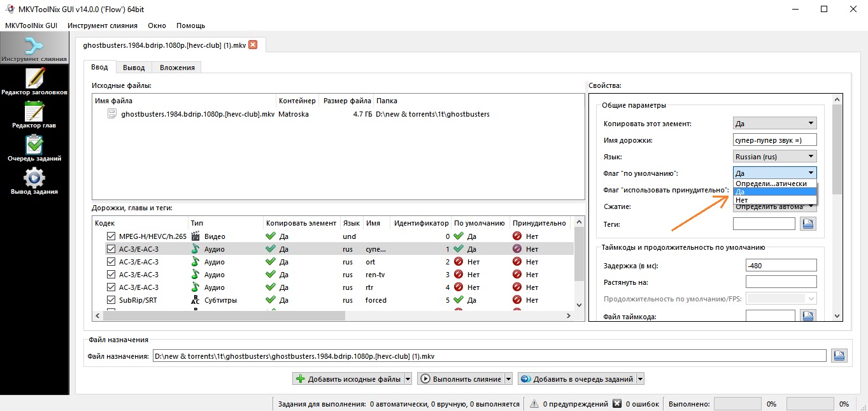
Task: Click the audio note icon in ren-tv row
Action: pyautogui.click(x=196, y=275)
